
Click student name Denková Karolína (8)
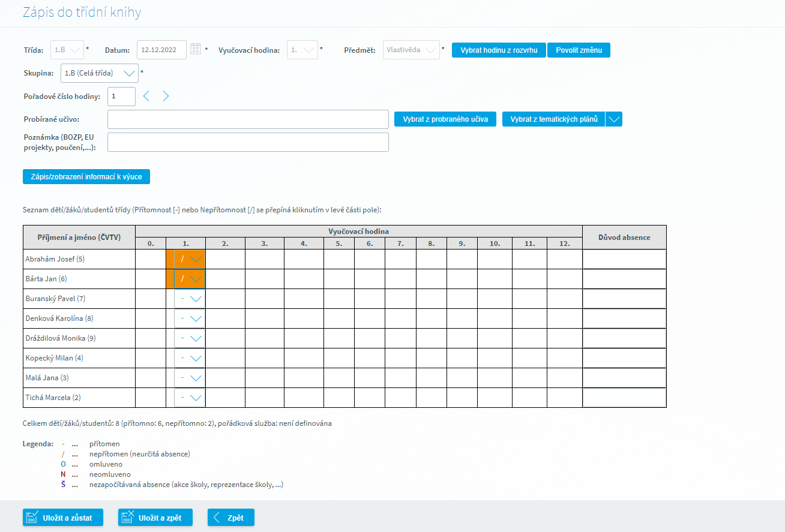click(x=59, y=318)
